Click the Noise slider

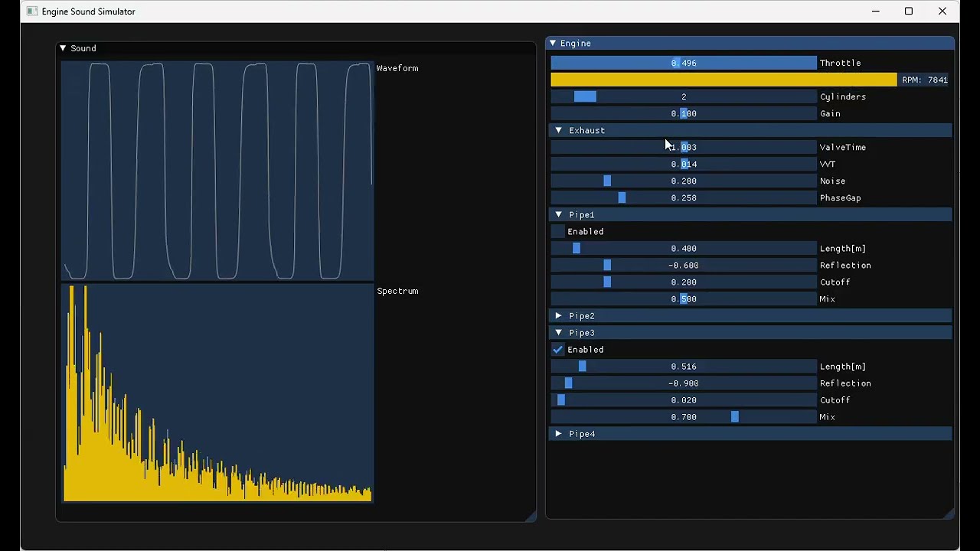684,181
